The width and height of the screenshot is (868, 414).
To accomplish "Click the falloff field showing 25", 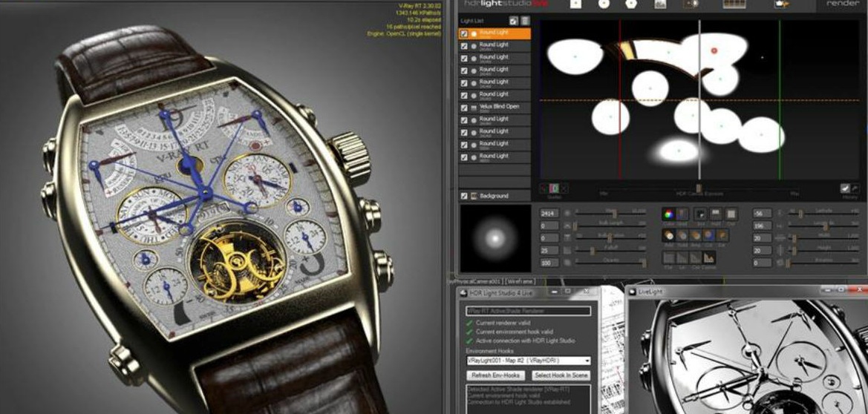I will 549,251.
